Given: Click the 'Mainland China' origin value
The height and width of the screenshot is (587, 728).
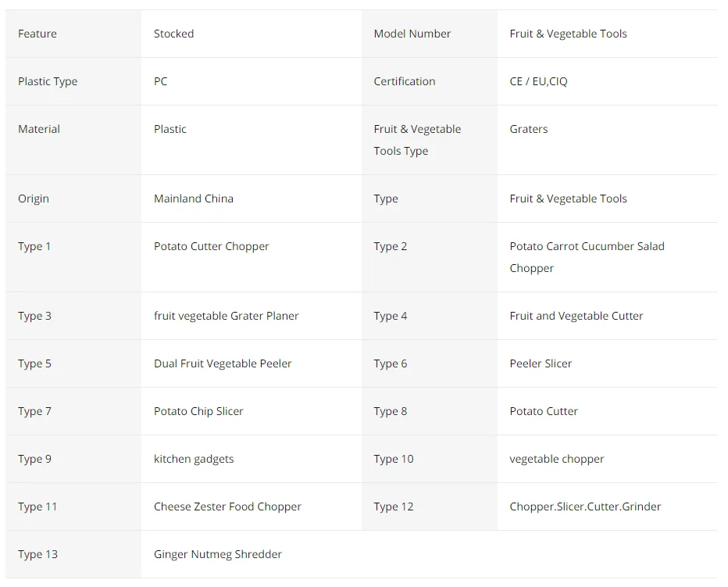Looking at the screenshot, I should pyautogui.click(x=193, y=199).
